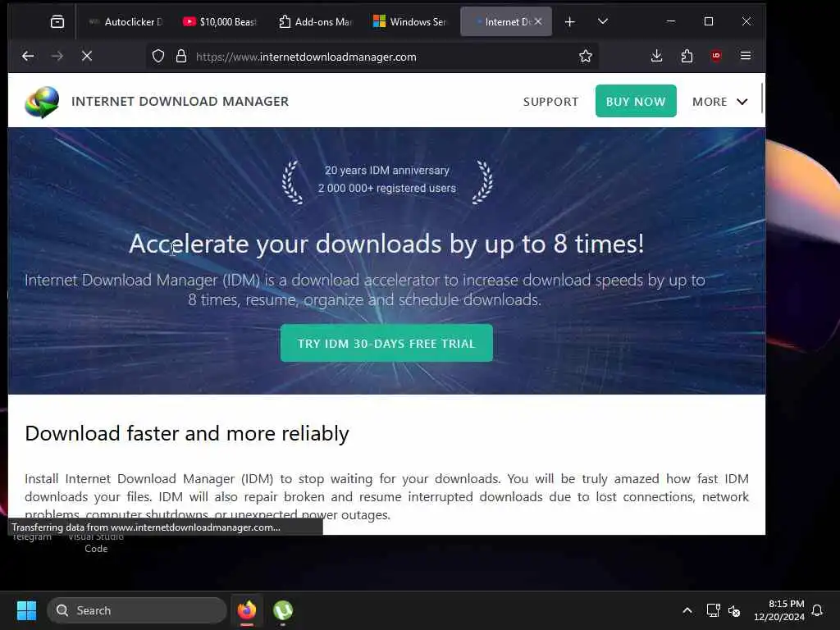Open a new browser tab
This screenshot has width=840, height=630.
[570, 21]
